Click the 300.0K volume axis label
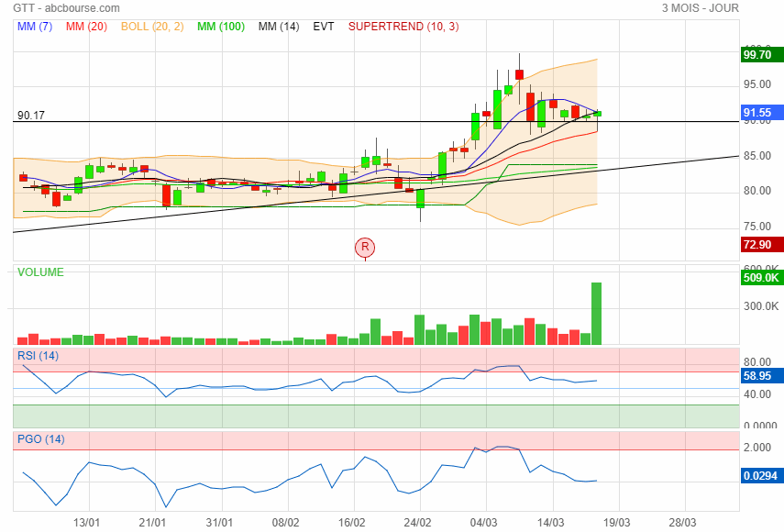The height and width of the screenshot is (532, 784). coord(761,306)
